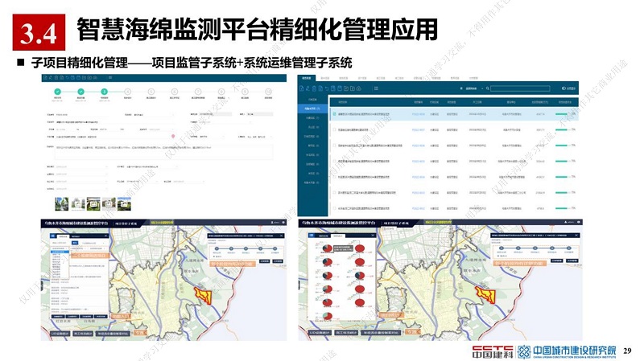Click second row progress bar in project list
The width and height of the screenshot is (644, 361).
coord(561,129)
